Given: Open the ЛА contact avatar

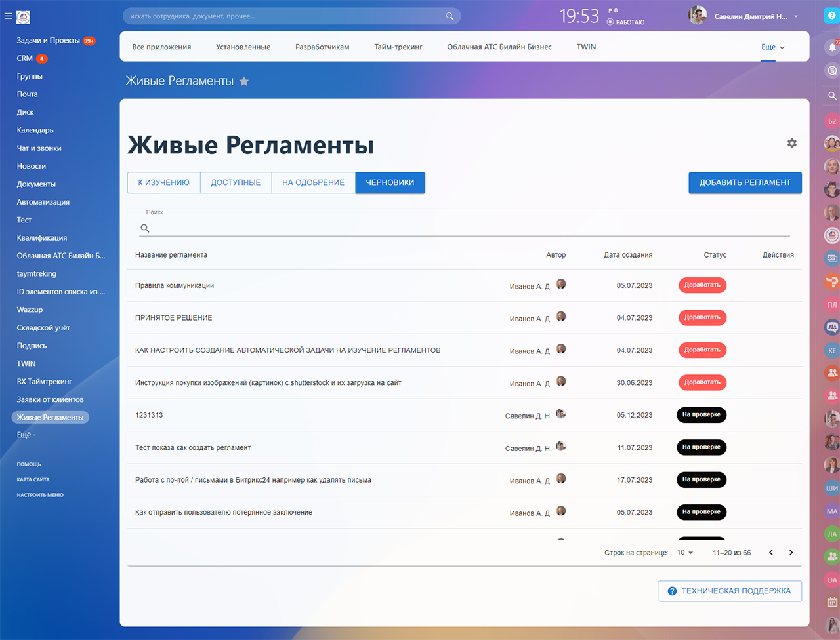Looking at the screenshot, I should [832, 534].
